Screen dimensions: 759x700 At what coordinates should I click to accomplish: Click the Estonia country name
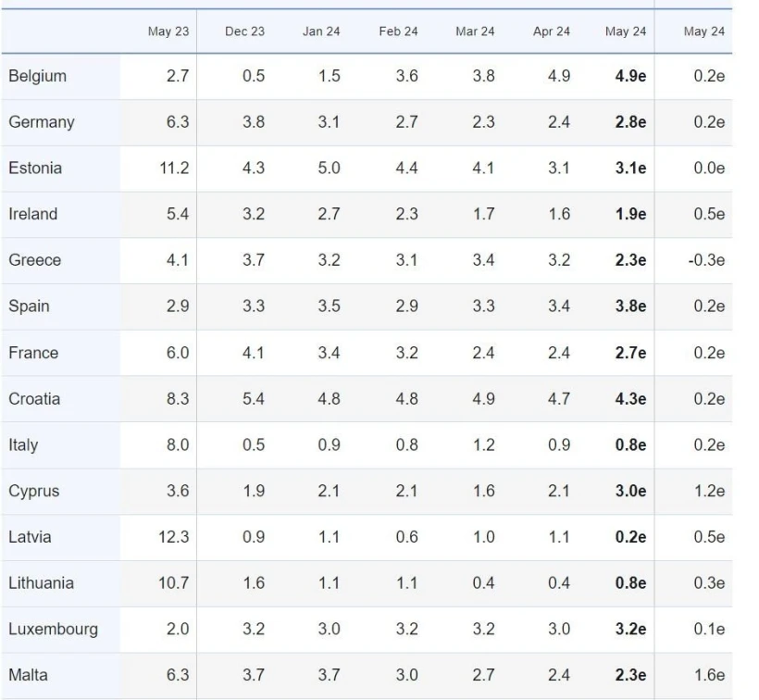(35, 169)
